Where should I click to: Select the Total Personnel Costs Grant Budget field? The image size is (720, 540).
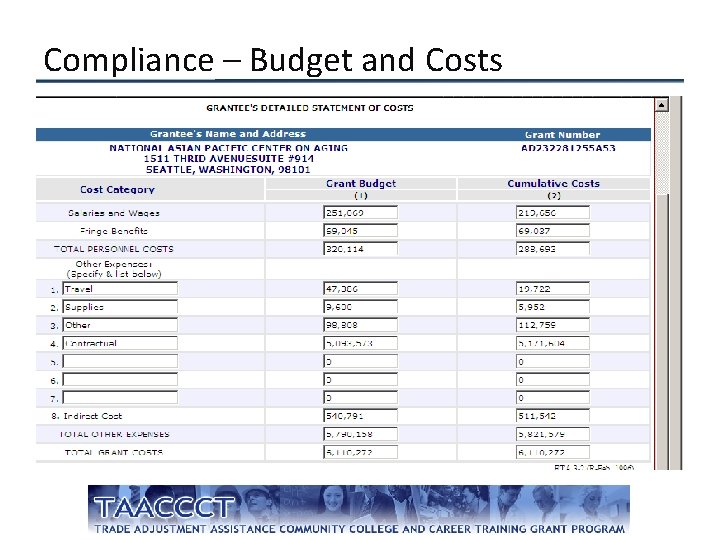point(360,248)
